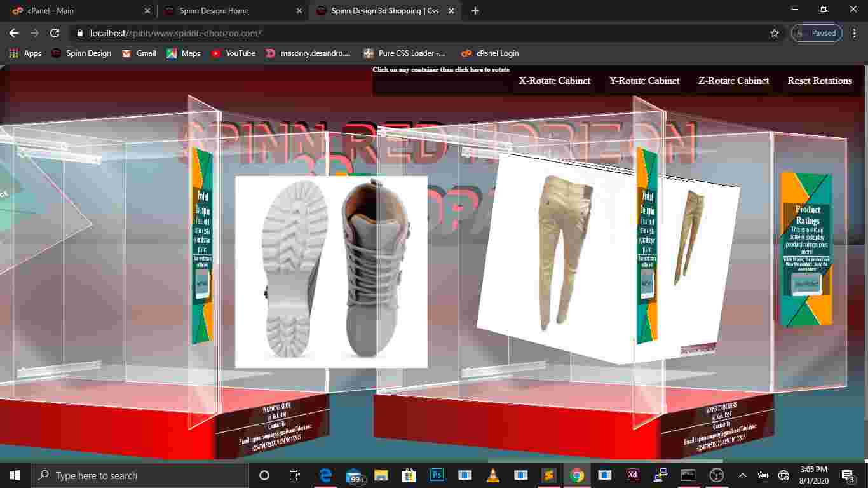Open the Product Ratings panel

click(806, 249)
